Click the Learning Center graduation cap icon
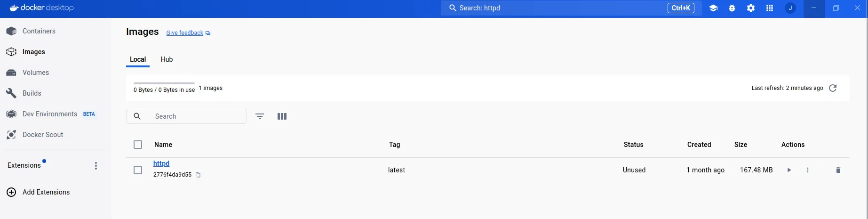Viewport: 868px width, 219px height. (713, 8)
